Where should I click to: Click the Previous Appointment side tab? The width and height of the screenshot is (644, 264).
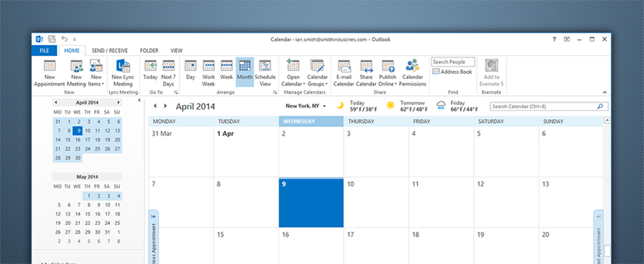(x=153, y=237)
